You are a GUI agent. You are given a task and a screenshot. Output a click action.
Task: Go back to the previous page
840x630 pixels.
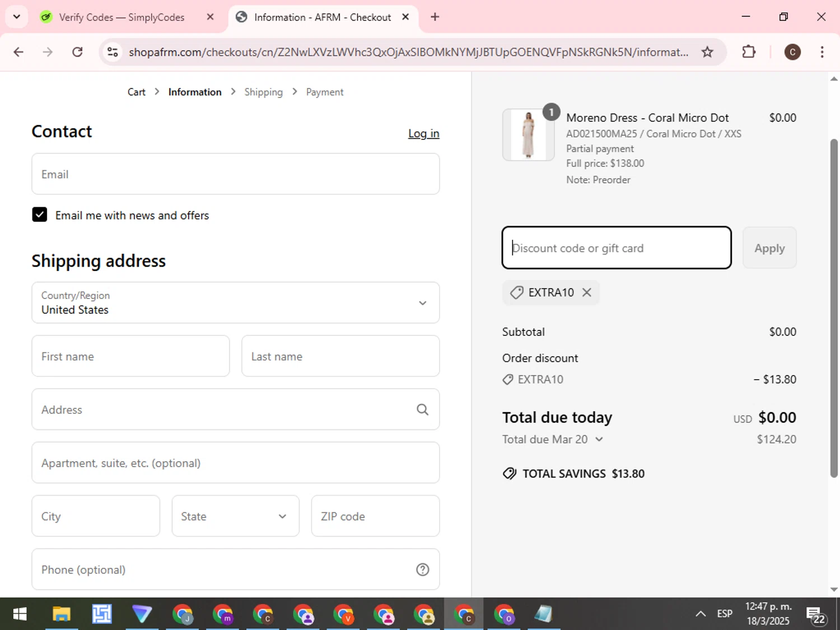click(x=18, y=52)
